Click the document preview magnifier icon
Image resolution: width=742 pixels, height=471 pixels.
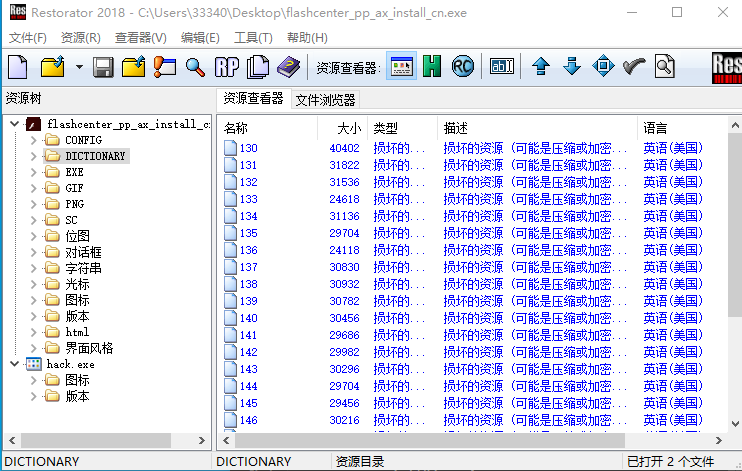point(665,66)
